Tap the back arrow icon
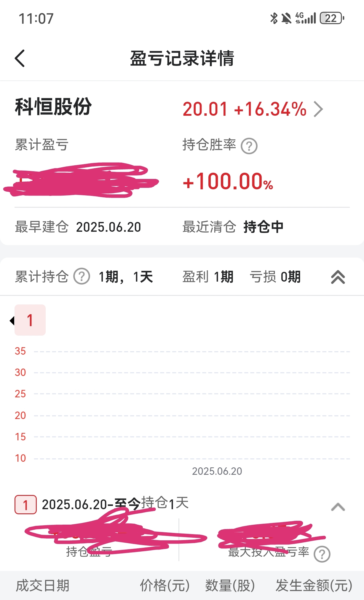This screenshot has height=600, width=364. [20, 58]
